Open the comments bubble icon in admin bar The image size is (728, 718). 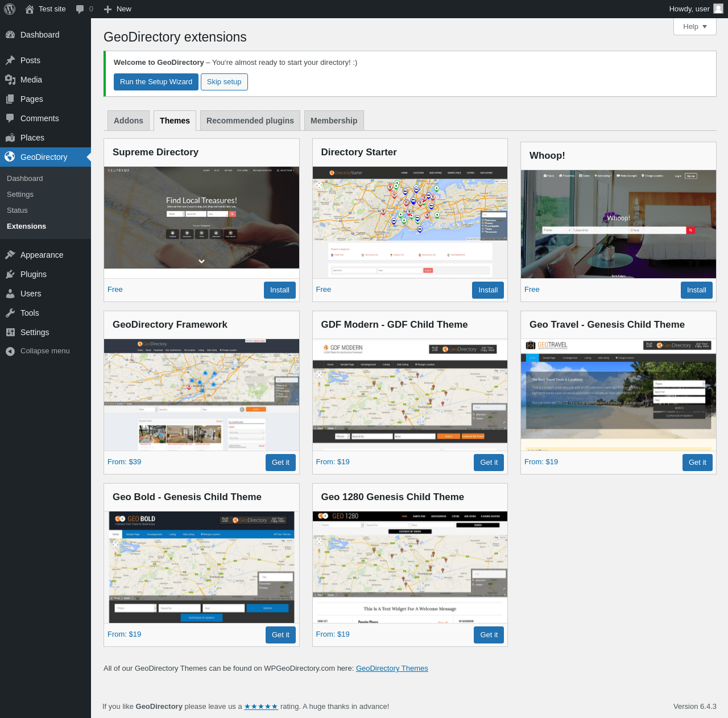coord(80,9)
